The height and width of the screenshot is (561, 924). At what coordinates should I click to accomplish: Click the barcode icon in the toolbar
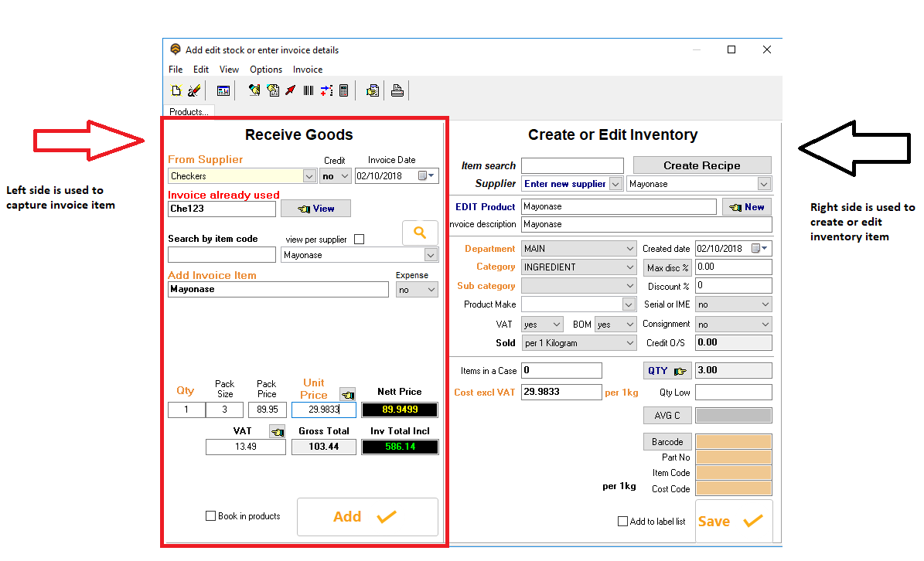point(308,90)
